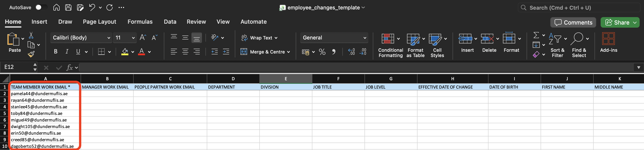The width and height of the screenshot is (644, 150).
Task: Click the Share button
Action: click(617, 23)
